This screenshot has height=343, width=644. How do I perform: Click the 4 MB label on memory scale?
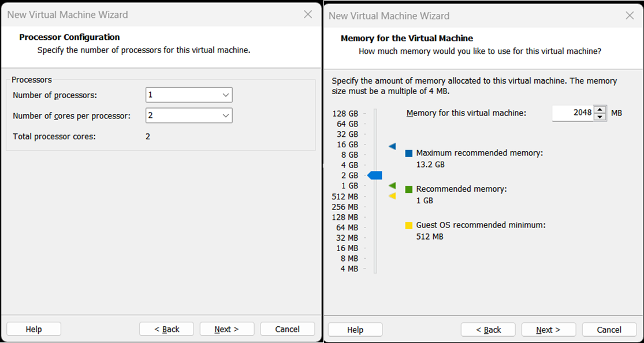coord(349,269)
